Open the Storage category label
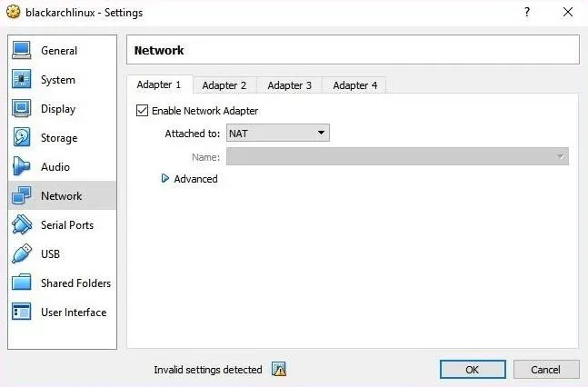588x387 pixels. pyautogui.click(x=59, y=138)
